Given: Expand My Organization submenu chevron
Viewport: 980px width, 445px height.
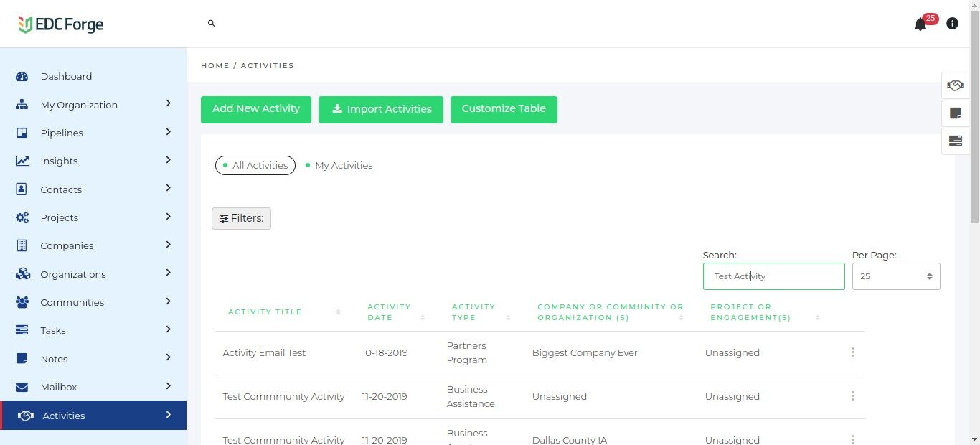Looking at the screenshot, I should [168, 103].
